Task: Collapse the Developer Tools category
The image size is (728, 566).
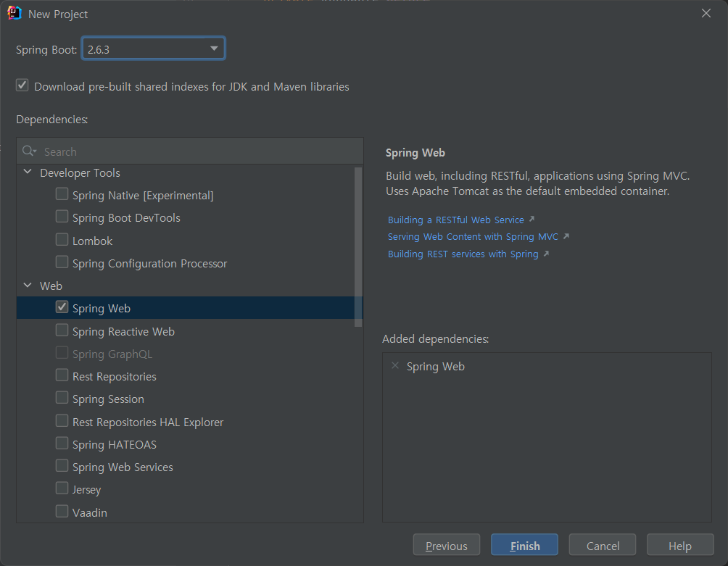Action: tap(28, 172)
